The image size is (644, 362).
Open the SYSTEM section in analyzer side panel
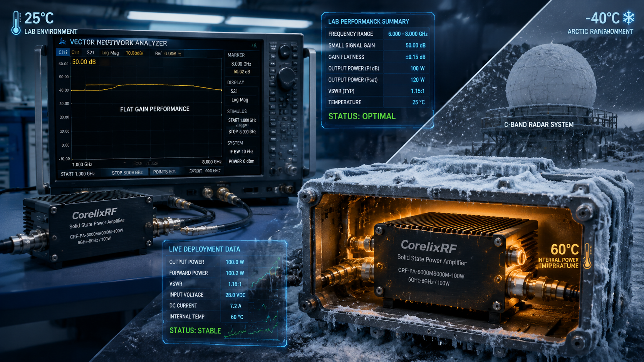point(235,143)
